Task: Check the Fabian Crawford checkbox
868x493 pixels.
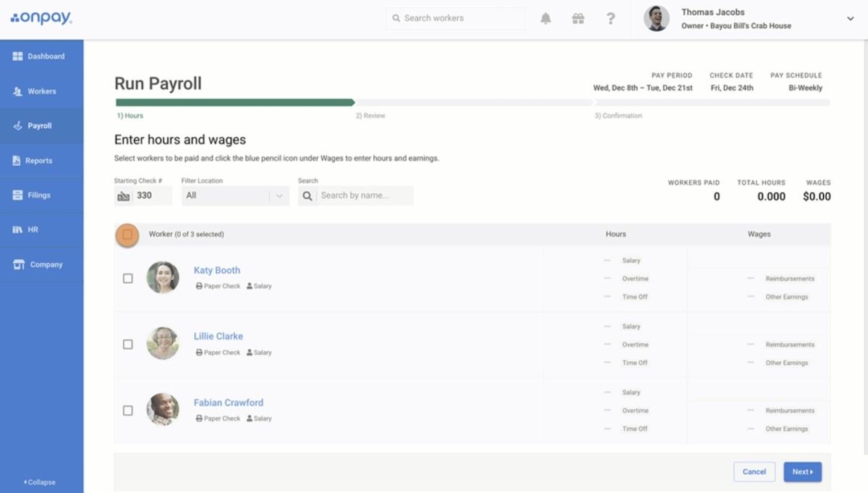Action: click(x=128, y=410)
